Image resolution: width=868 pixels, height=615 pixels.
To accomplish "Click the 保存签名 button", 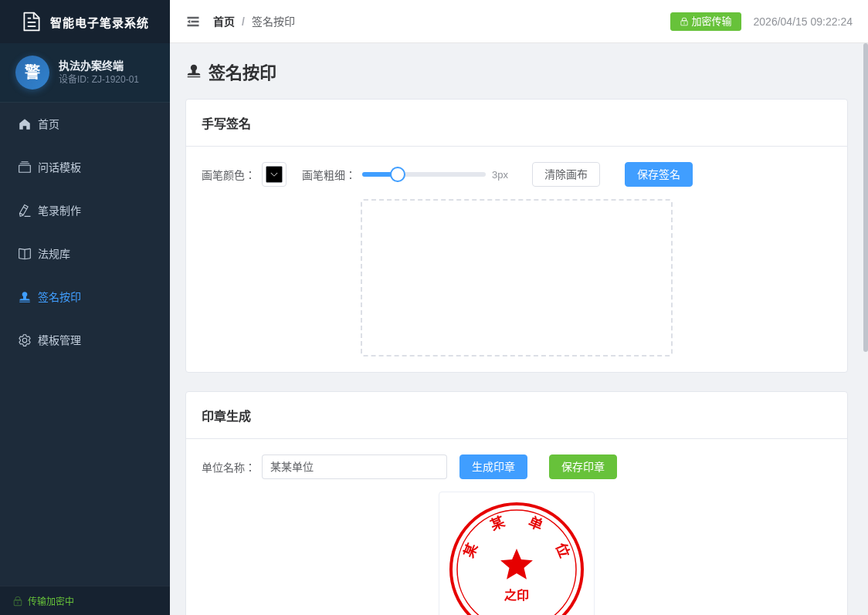I will coord(658,174).
